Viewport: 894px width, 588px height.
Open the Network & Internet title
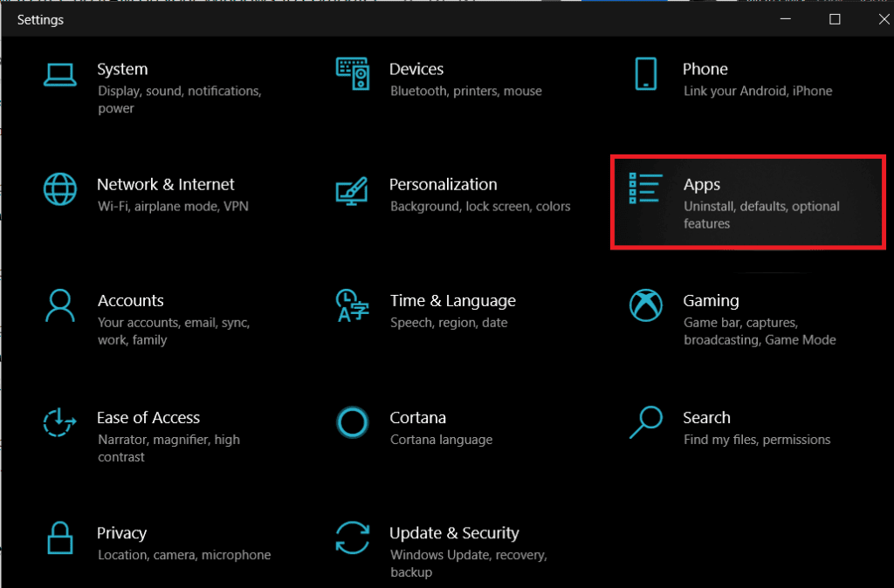click(x=165, y=185)
